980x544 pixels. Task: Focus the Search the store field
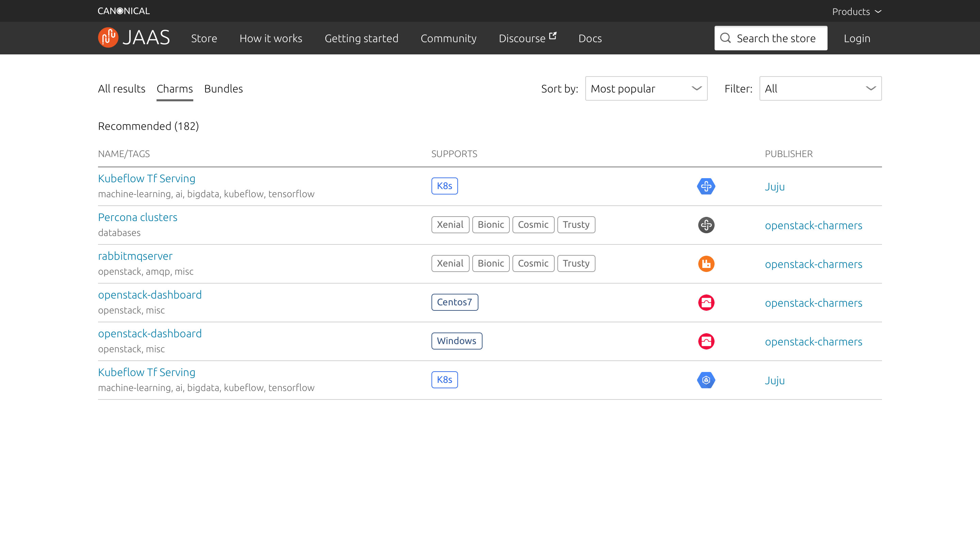coord(771,38)
